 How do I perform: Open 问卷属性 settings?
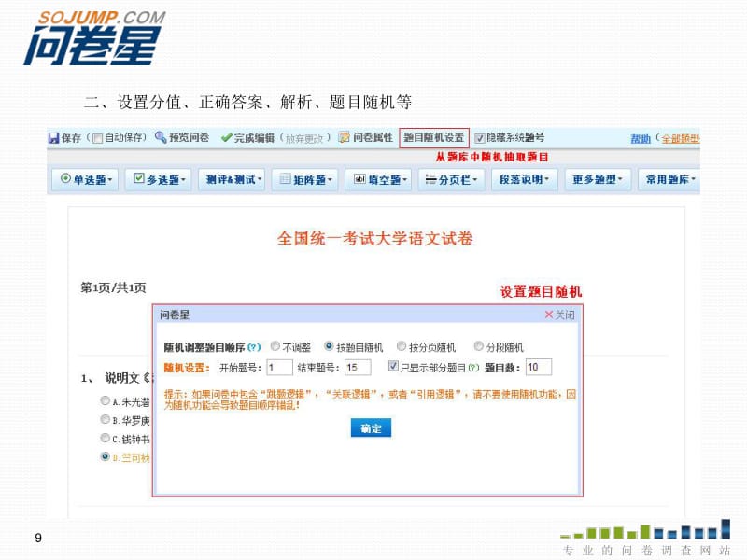(373, 137)
